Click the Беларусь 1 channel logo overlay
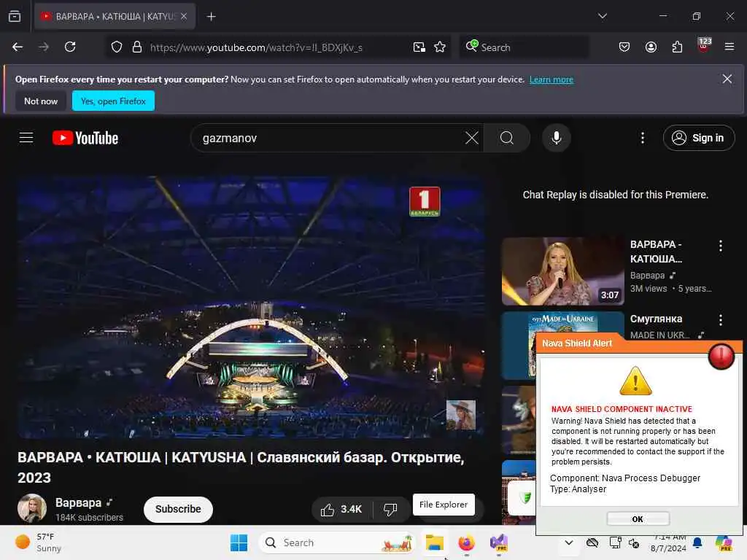Image resolution: width=747 pixels, height=560 pixels. pos(425,201)
